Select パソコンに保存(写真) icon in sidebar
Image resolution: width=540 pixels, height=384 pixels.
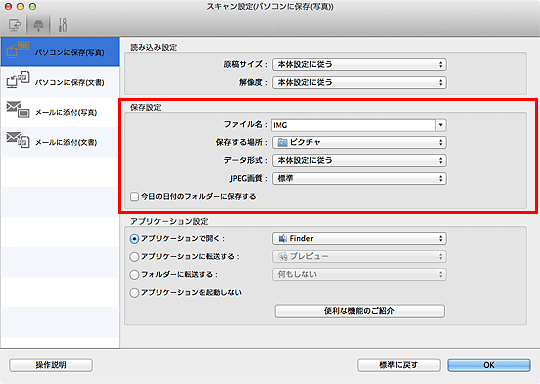point(18,50)
